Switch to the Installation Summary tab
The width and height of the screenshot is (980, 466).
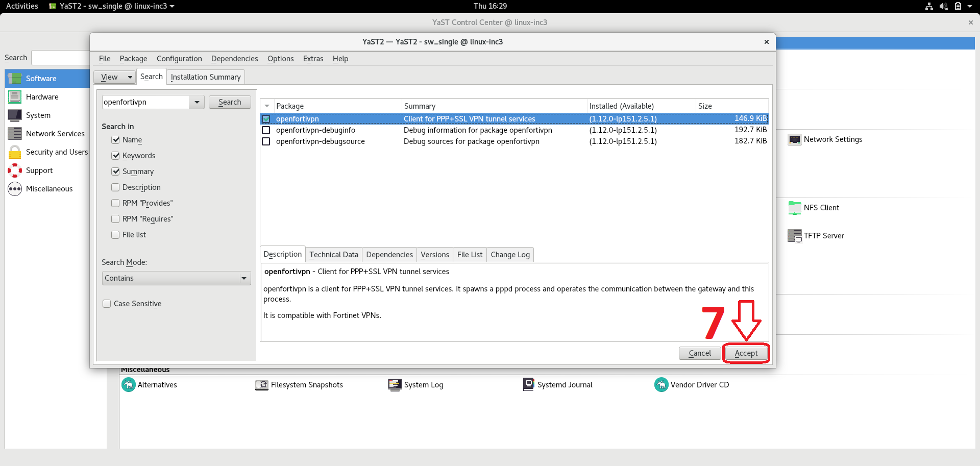(x=206, y=77)
